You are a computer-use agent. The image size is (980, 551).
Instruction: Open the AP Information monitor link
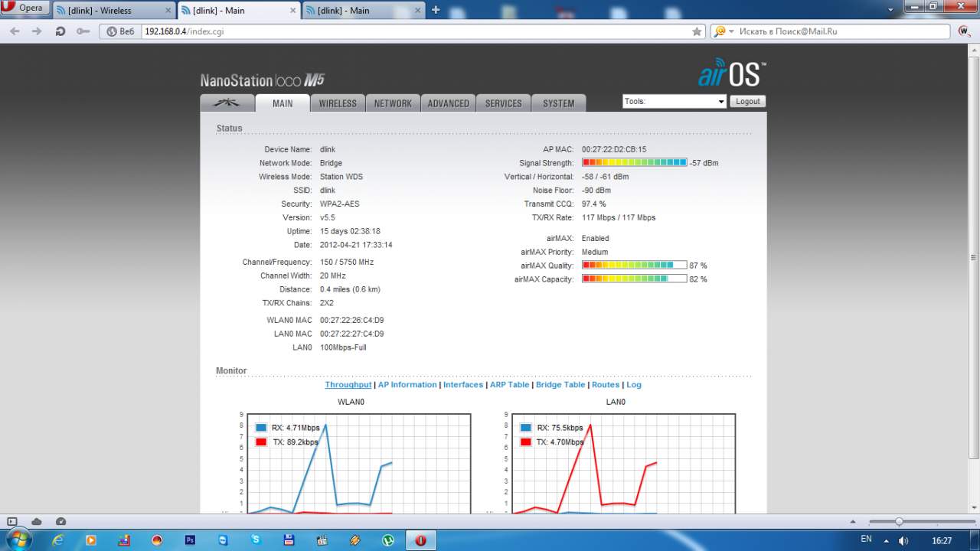[x=407, y=385]
